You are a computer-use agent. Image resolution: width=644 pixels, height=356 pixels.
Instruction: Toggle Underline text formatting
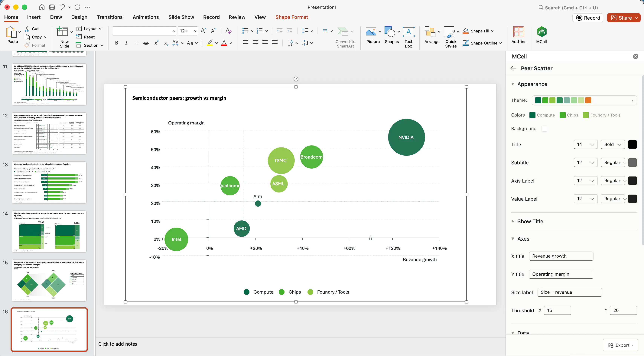[136, 43]
